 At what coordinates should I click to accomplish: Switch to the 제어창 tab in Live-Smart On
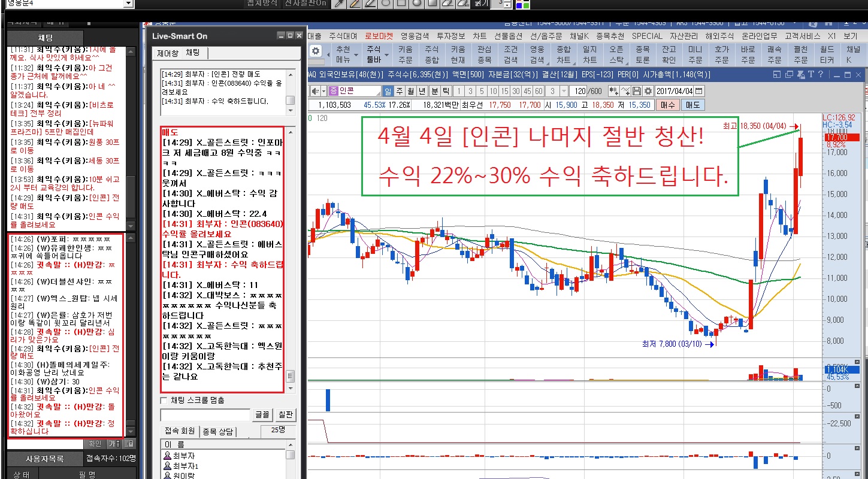pyautogui.click(x=168, y=53)
